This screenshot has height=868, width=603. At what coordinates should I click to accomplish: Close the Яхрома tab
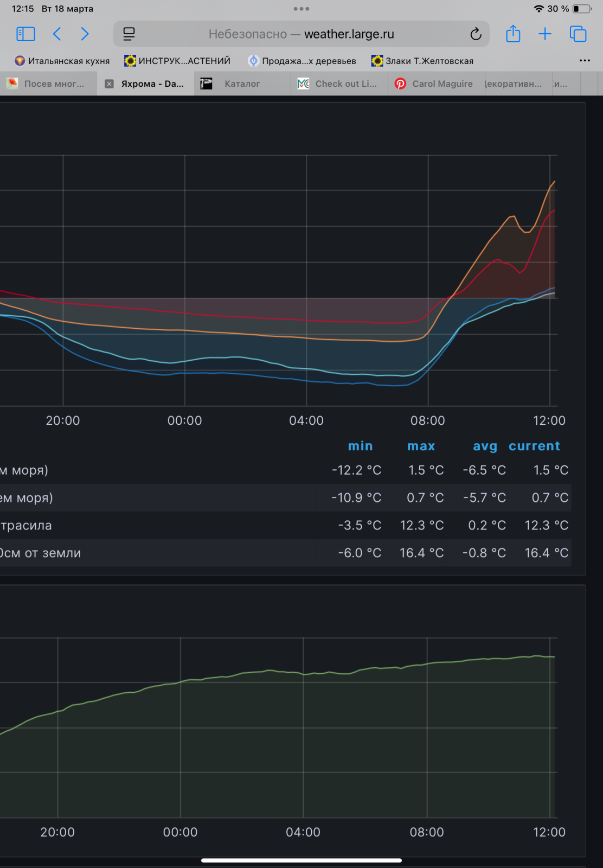click(x=109, y=84)
